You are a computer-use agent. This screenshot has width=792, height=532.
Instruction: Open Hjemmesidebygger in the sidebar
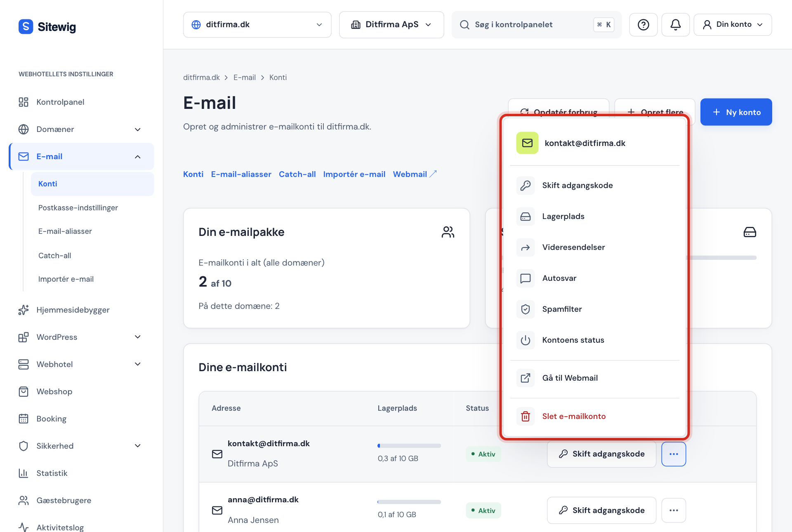click(x=81, y=310)
